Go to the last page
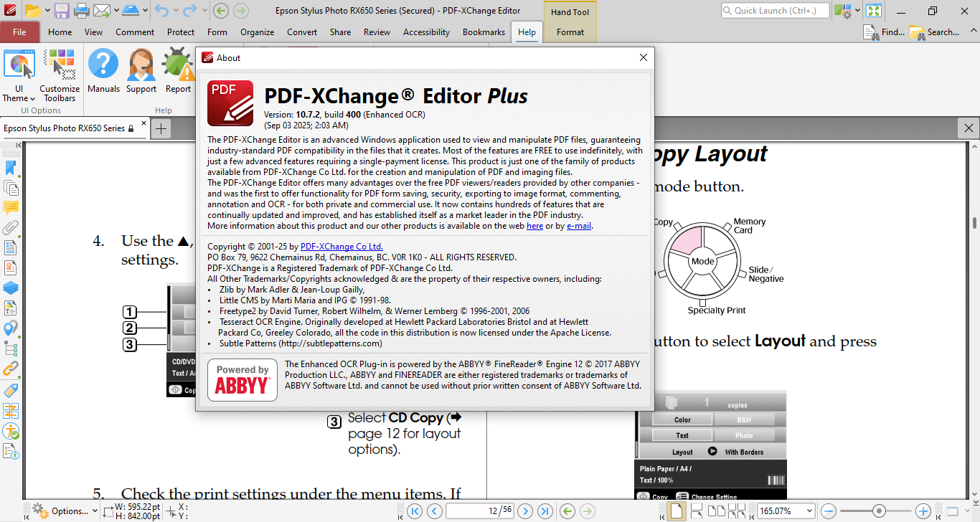980x522 pixels. [x=545, y=511]
